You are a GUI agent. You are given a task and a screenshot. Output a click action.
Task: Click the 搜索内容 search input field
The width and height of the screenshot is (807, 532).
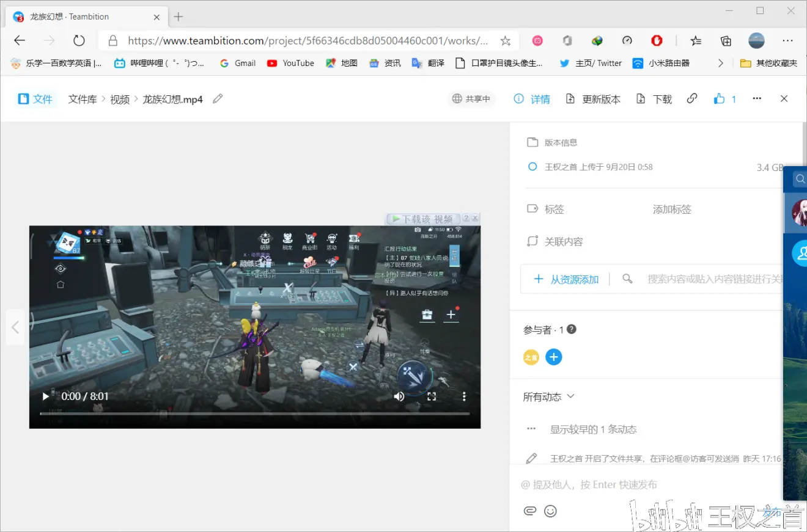[715, 279]
